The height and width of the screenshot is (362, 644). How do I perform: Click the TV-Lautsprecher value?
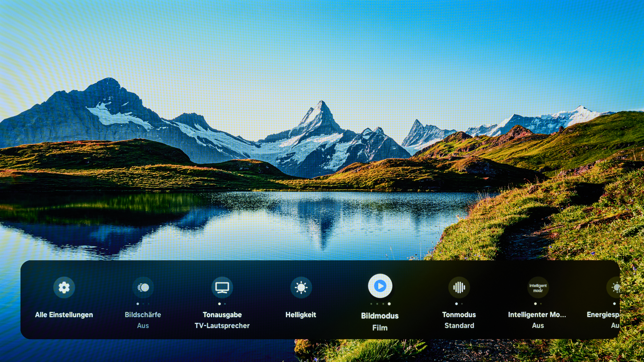tap(222, 325)
